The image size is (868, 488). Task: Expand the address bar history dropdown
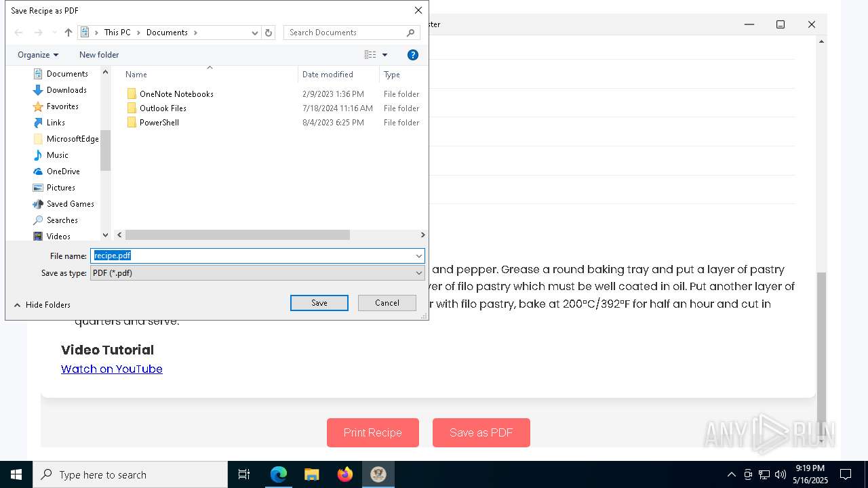(255, 33)
